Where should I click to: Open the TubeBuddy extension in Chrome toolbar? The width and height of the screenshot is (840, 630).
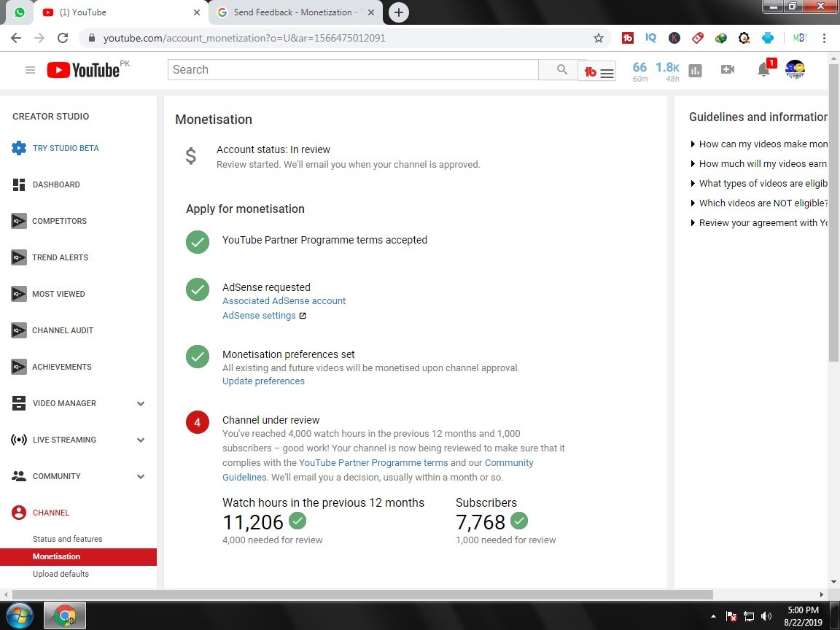pyautogui.click(x=627, y=38)
